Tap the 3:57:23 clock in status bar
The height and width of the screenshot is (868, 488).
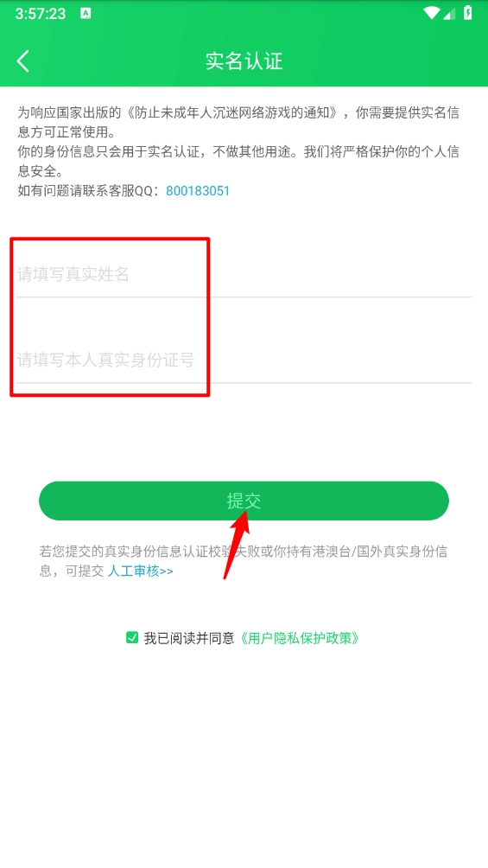pos(40,14)
